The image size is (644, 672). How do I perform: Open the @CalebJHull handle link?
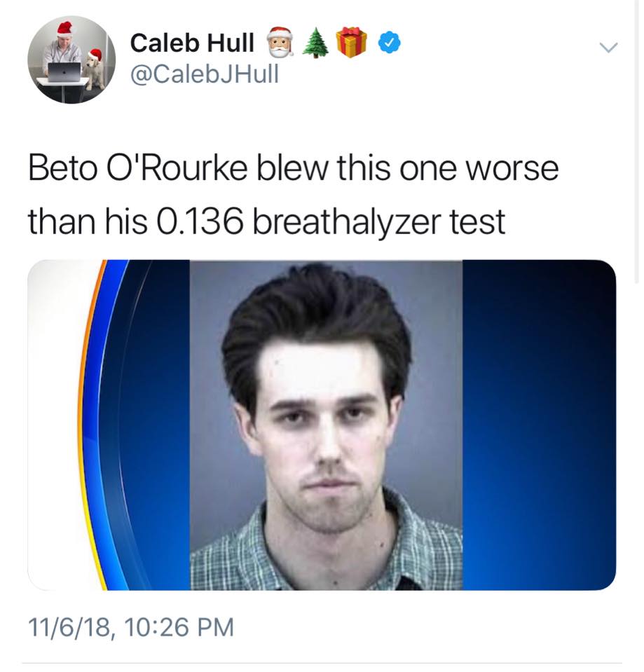point(205,74)
